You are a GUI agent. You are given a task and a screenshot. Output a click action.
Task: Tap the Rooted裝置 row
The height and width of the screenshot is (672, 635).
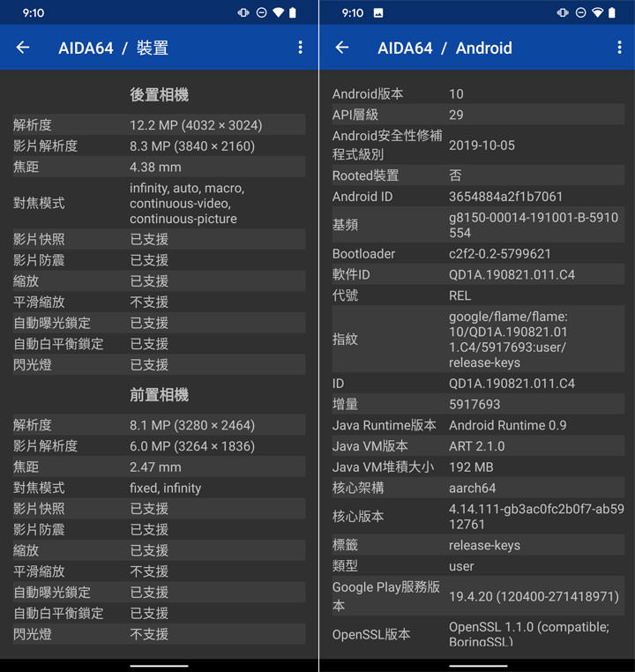(x=478, y=175)
